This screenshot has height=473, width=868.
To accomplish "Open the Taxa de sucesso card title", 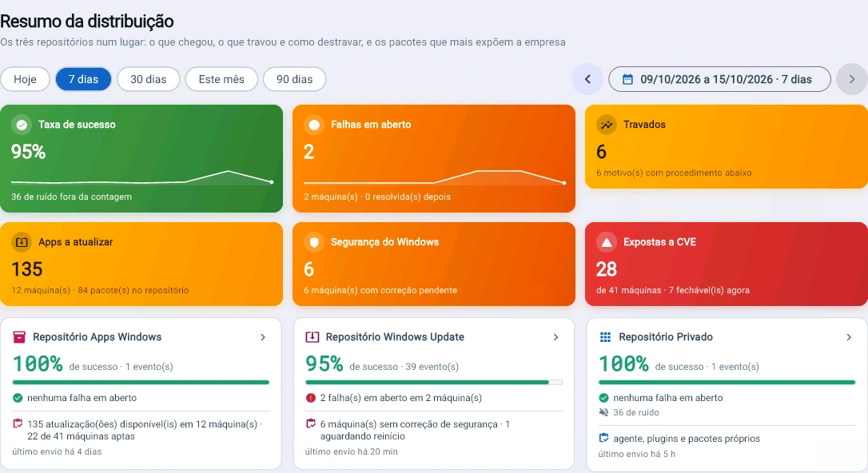I will pos(77,125).
